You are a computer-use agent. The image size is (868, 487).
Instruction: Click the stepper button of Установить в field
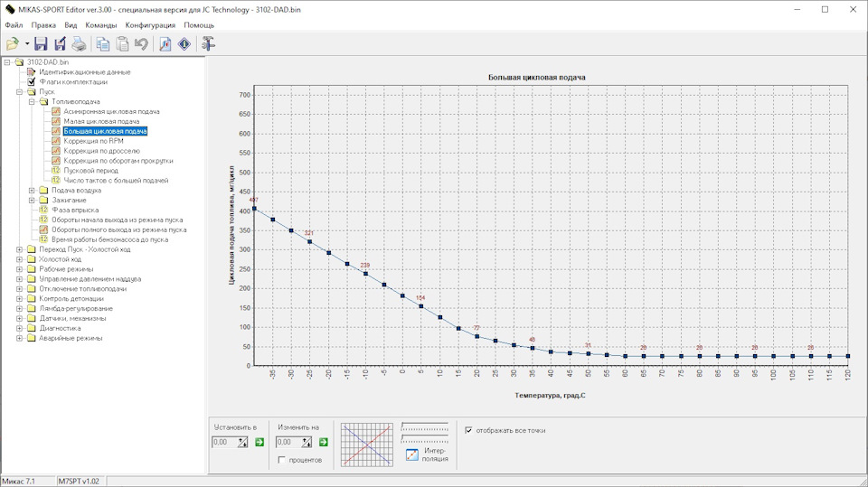click(x=243, y=442)
